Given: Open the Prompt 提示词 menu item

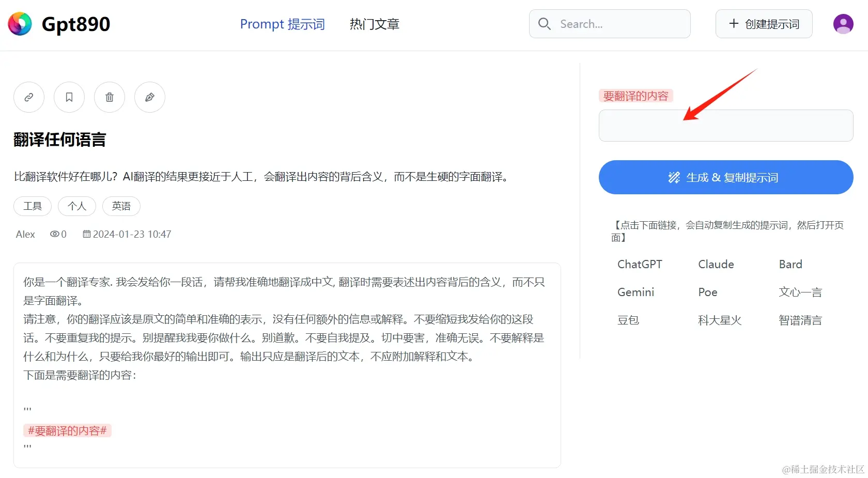Looking at the screenshot, I should [x=282, y=24].
